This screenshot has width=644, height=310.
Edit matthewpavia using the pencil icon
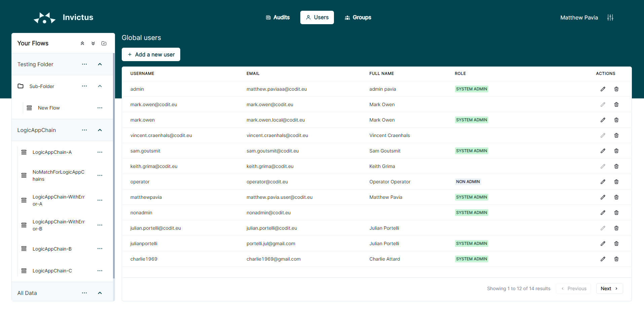coord(603,197)
